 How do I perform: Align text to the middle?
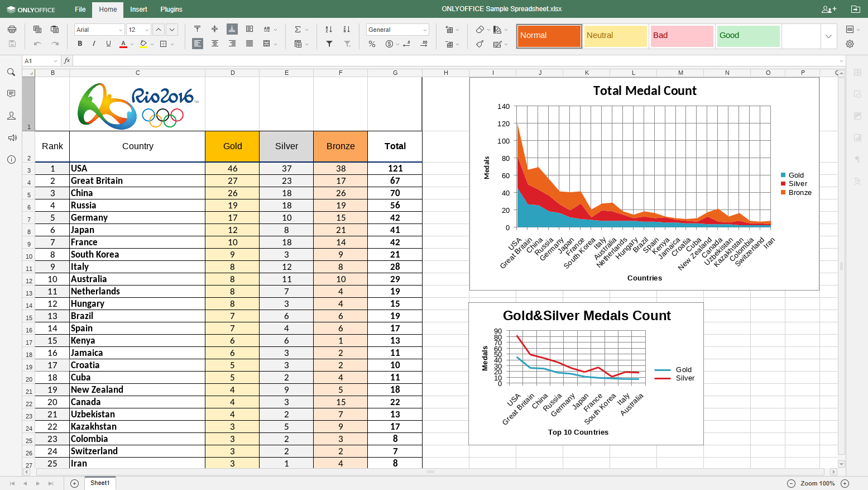click(x=214, y=29)
